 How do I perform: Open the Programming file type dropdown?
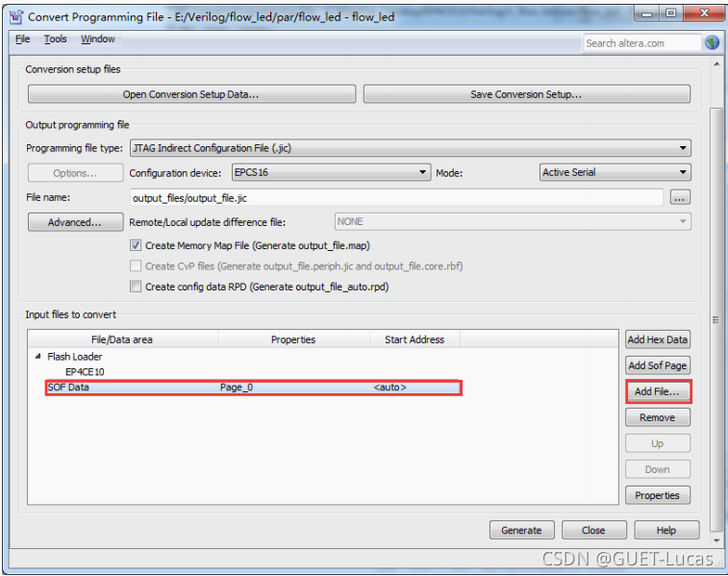tap(411, 148)
